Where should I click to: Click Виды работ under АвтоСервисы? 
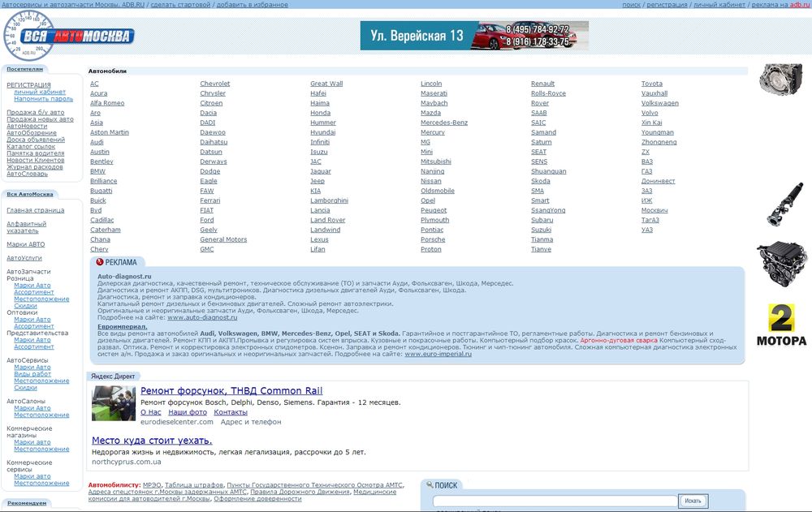tap(32, 374)
